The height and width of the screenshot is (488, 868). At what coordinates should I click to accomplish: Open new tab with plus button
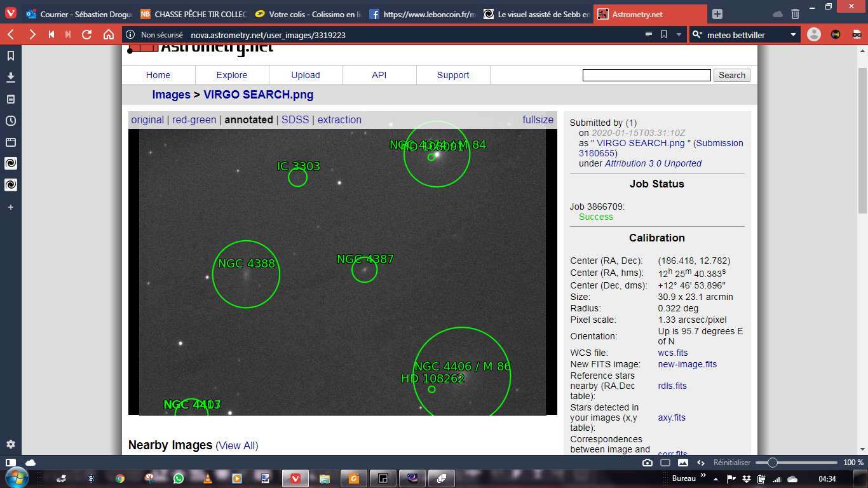click(x=717, y=14)
